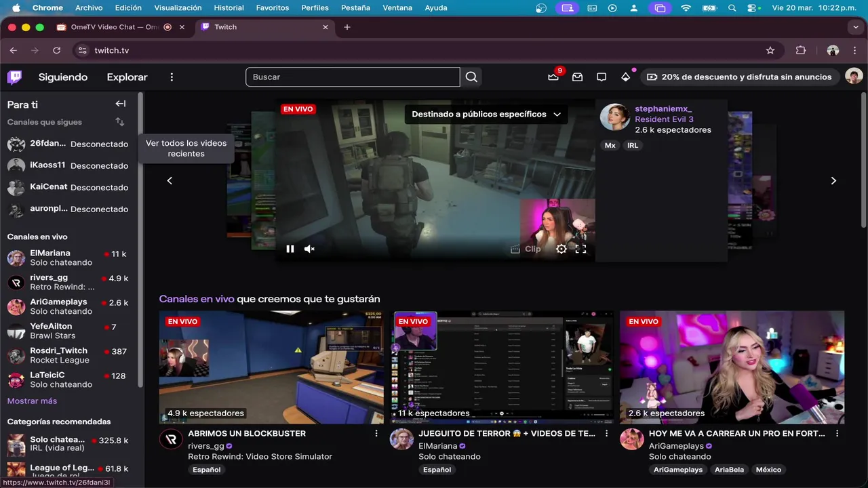Open the user profile avatar menu
This screenshot has height=488, width=868.
click(853, 77)
